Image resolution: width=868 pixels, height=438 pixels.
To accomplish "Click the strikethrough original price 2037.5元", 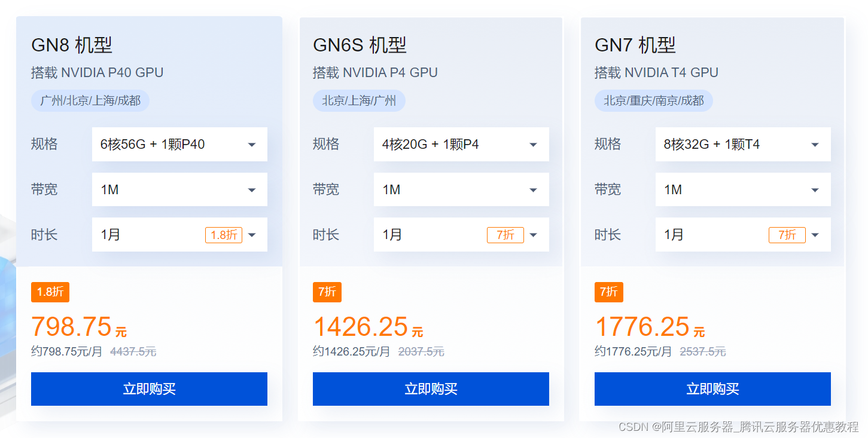I will point(421,352).
